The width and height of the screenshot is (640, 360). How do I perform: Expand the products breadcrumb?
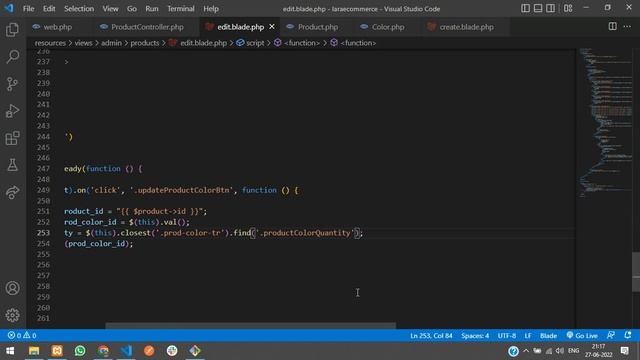[x=145, y=43]
